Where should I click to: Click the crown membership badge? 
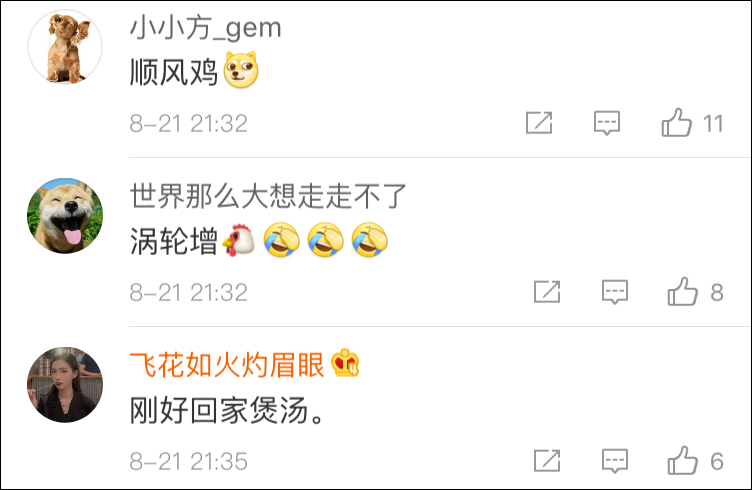(345, 363)
